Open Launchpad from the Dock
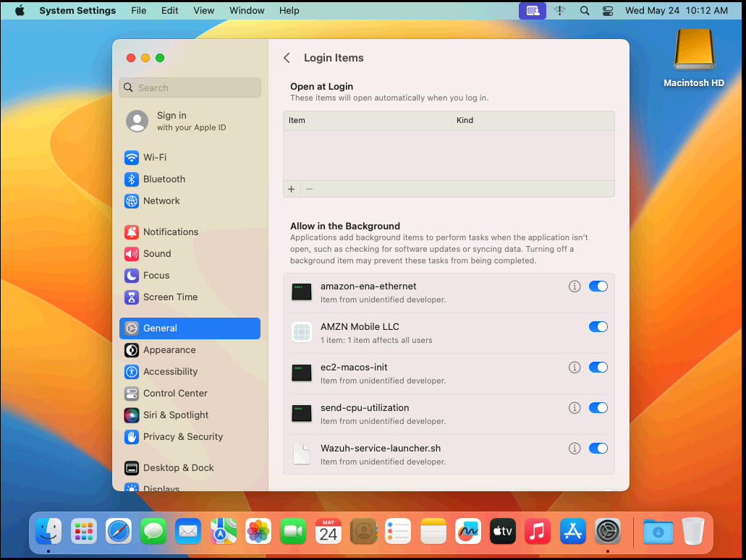This screenshot has width=746, height=560. (x=83, y=530)
